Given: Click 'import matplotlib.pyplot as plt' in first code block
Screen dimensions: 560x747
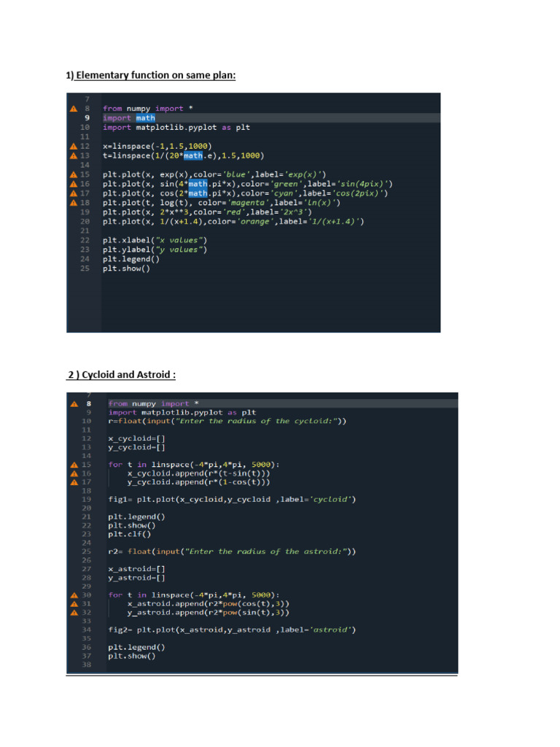Looking at the screenshot, I should pyautogui.click(x=176, y=128).
